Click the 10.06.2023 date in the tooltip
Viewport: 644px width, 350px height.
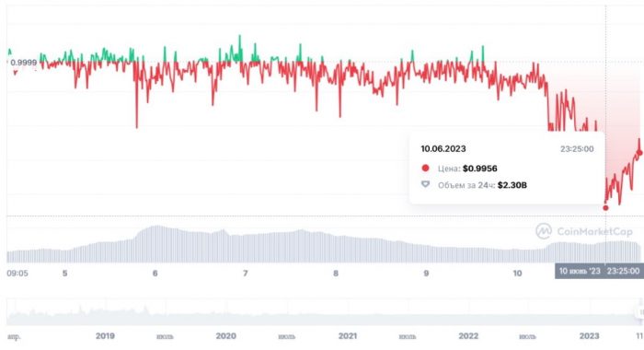coord(443,149)
